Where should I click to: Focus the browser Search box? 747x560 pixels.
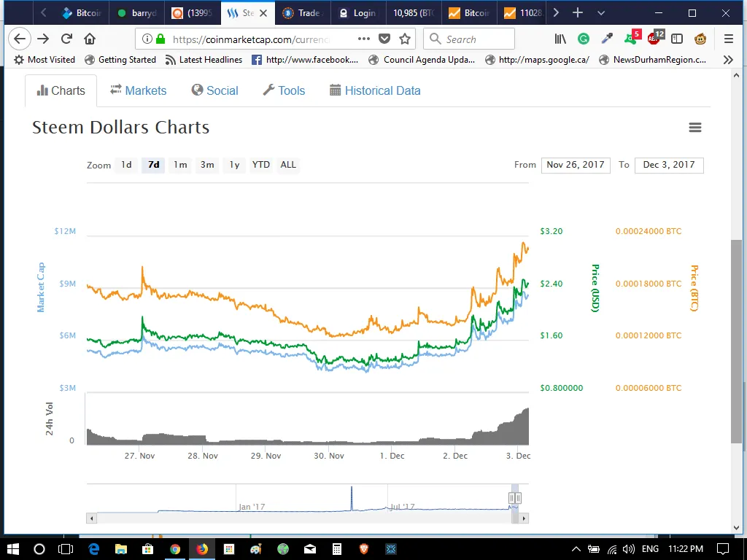[x=469, y=39]
